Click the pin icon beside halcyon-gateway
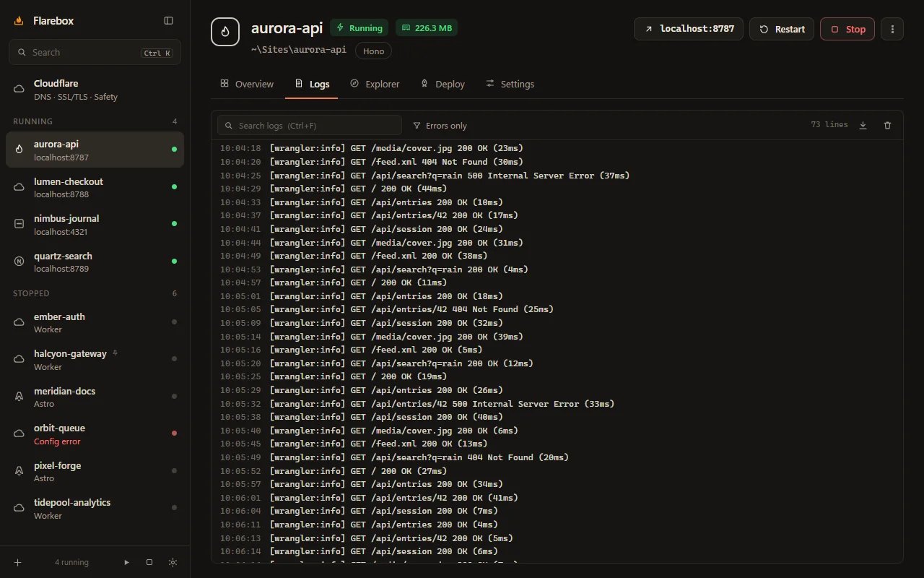Screen dimensions: 924x578 click(x=115, y=353)
